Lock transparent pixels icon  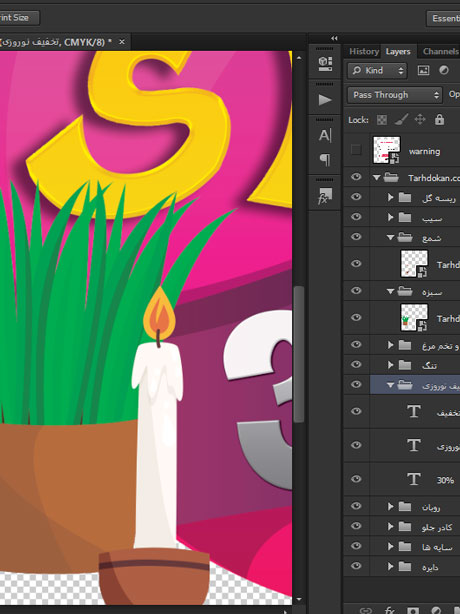(382, 120)
